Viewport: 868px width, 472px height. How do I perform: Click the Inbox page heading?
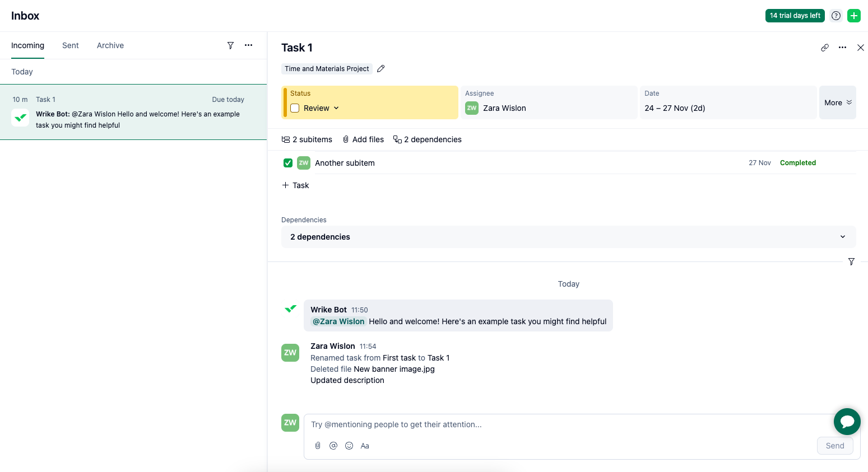pos(25,16)
